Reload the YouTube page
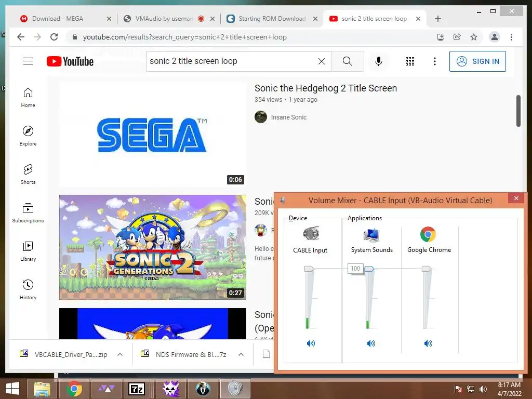 (54, 37)
